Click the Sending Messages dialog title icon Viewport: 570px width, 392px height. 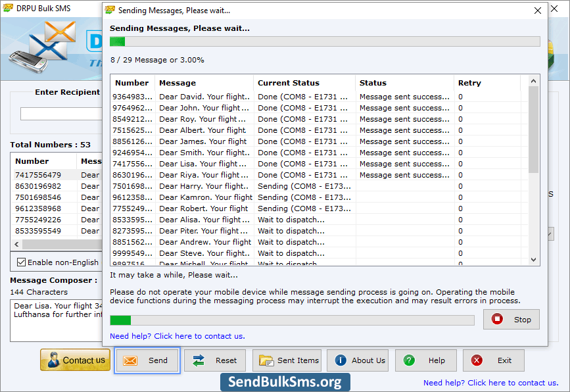[110, 10]
